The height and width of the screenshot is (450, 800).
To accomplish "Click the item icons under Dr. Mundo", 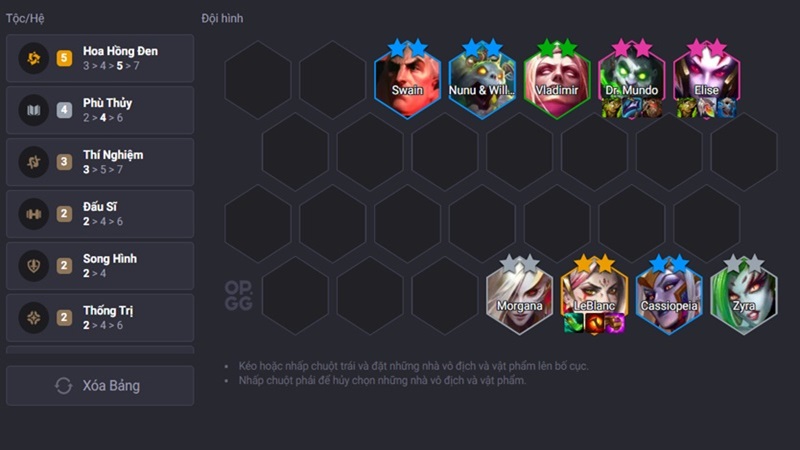I will pyautogui.click(x=632, y=108).
